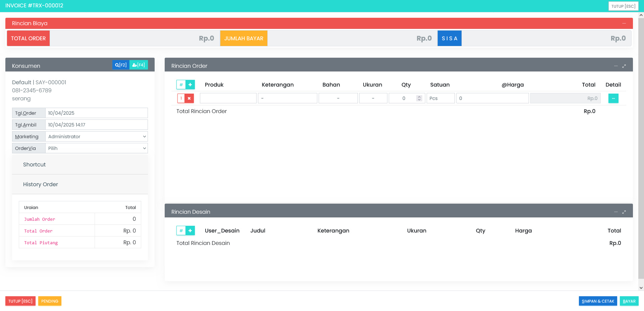Image resolution: width=644 pixels, height=311 pixels.
Task: Open the row detail ellipsis button
Action: coord(613,98)
